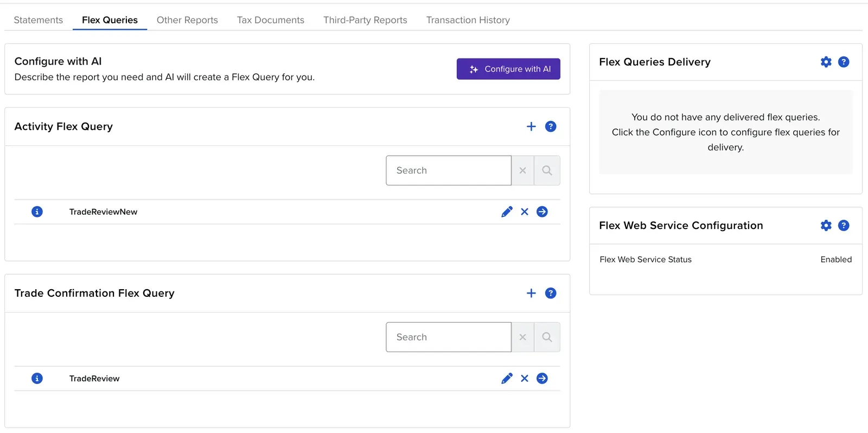Click the Configure with AI button
The height and width of the screenshot is (433, 868).
click(508, 69)
